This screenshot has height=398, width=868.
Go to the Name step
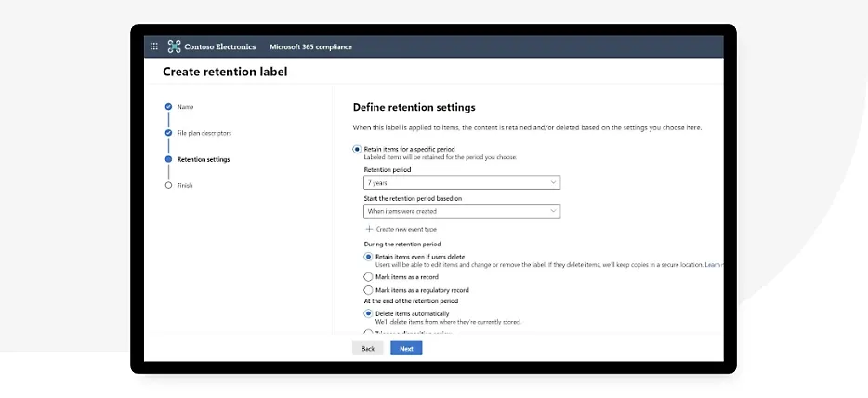(x=186, y=107)
